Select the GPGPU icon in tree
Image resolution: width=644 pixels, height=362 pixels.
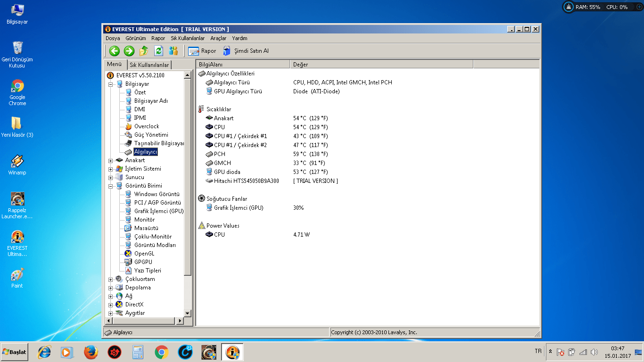[128, 262]
